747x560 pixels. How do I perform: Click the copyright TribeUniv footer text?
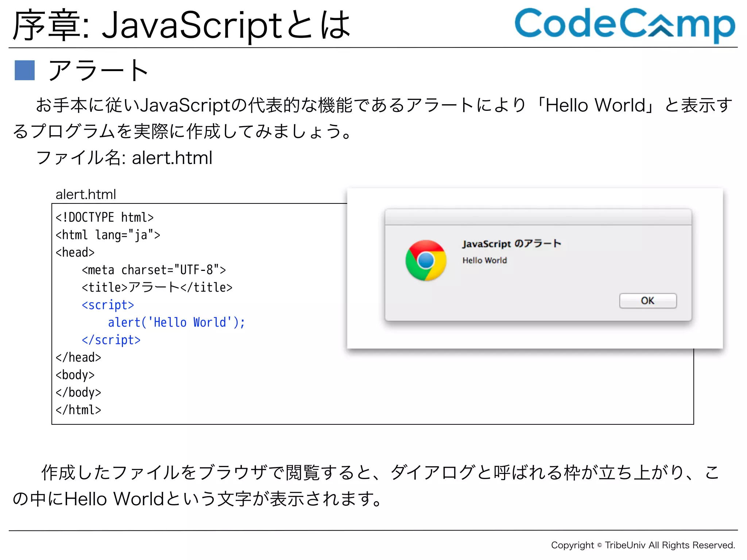coord(643,545)
